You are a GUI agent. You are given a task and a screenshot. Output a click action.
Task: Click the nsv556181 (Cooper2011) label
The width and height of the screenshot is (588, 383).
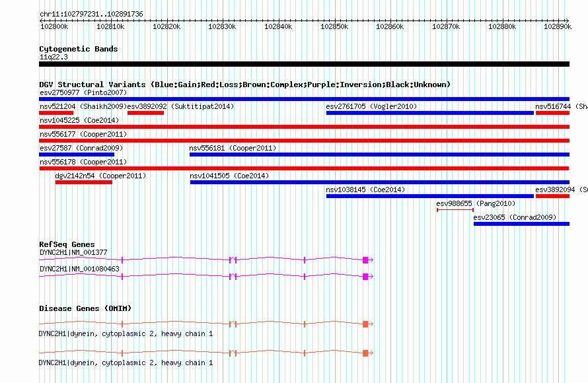pos(233,148)
